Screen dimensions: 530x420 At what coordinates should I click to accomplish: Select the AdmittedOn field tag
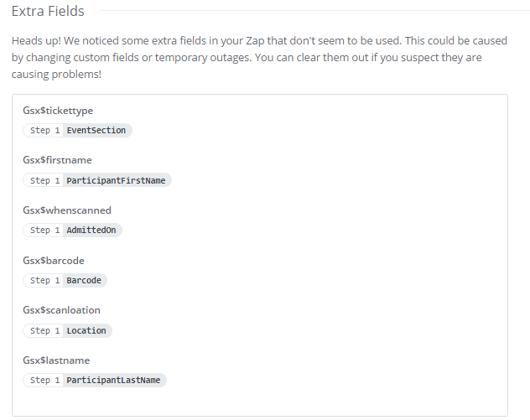[x=91, y=231]
